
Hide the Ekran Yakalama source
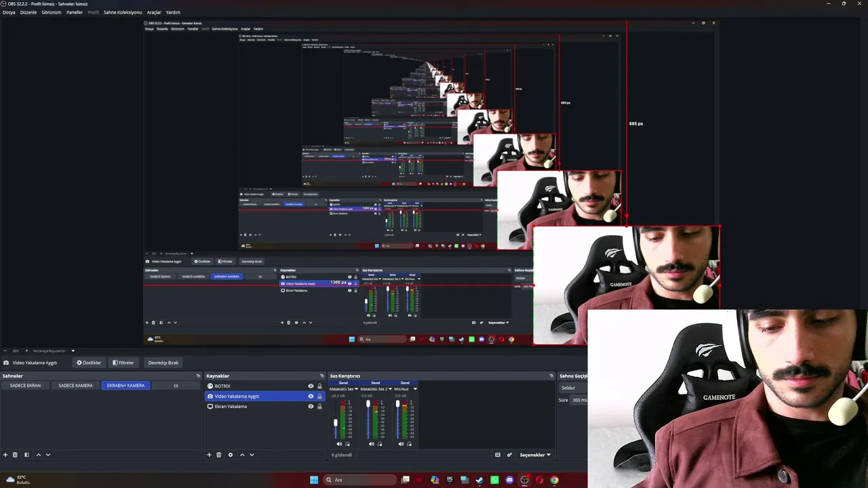pos(311,407)
